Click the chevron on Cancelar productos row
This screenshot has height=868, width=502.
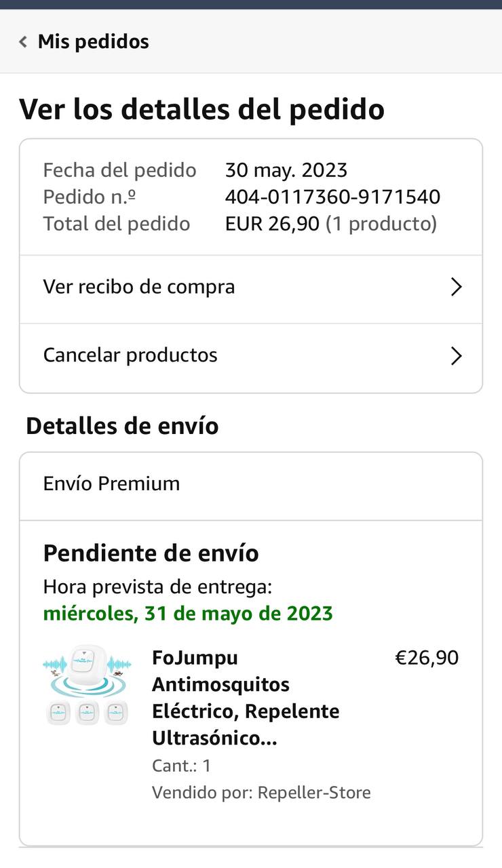point(456,355)
